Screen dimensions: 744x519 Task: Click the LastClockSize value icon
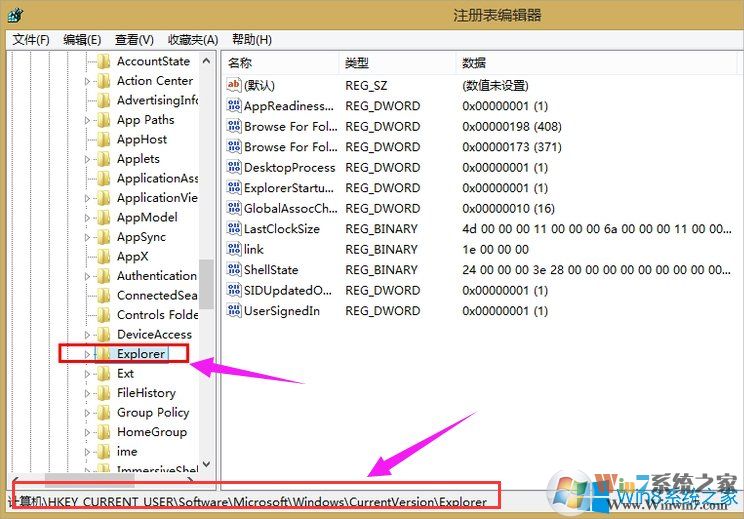pos(234,229)
